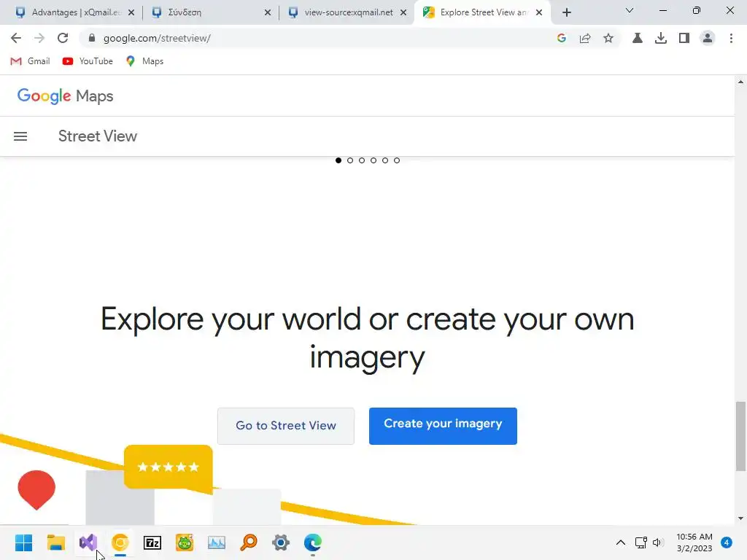Expand the system tray hidden icons
This screenshot has height=560, width=747.
click(620, 542)
